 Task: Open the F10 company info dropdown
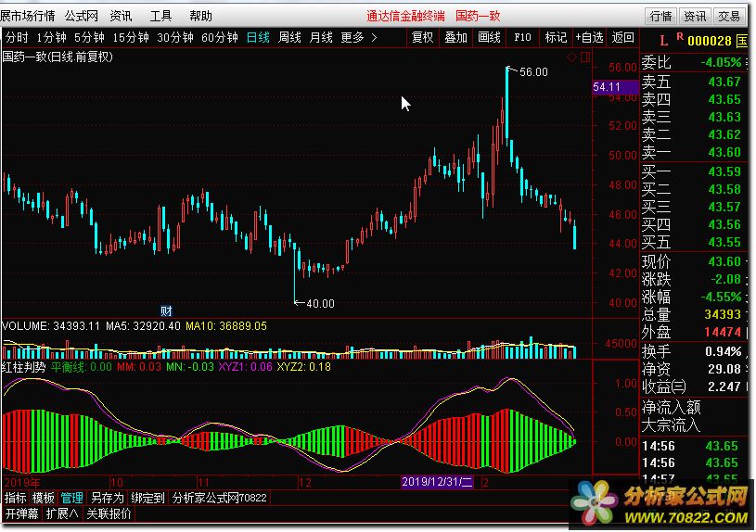tap(522, 37)
